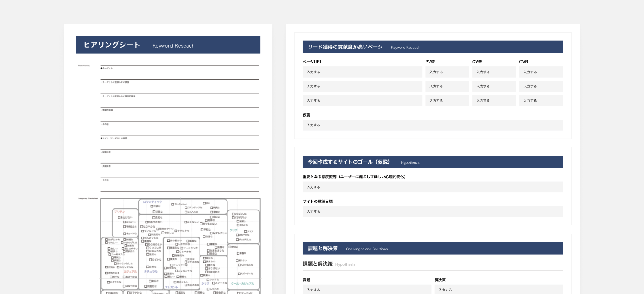Enable the おとなしい checkbox
This screenshot has width=644, height=294.
click(185, 222)
